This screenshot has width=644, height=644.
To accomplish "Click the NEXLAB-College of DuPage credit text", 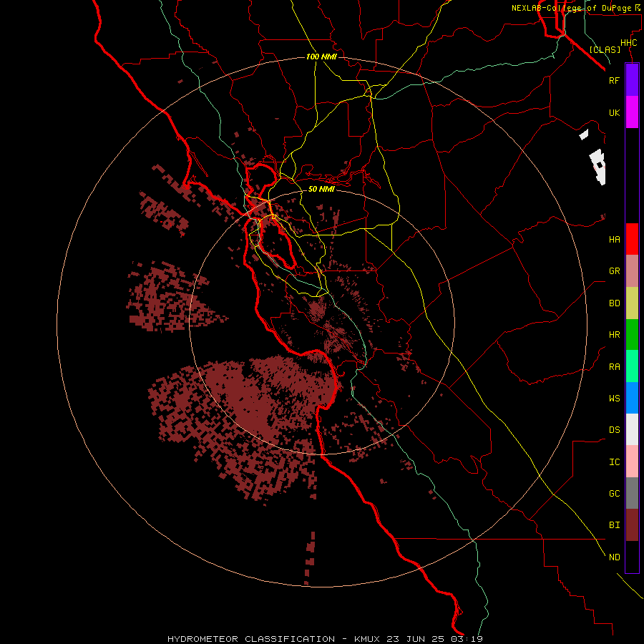I will pyautogui.click(x=571, y=8).
